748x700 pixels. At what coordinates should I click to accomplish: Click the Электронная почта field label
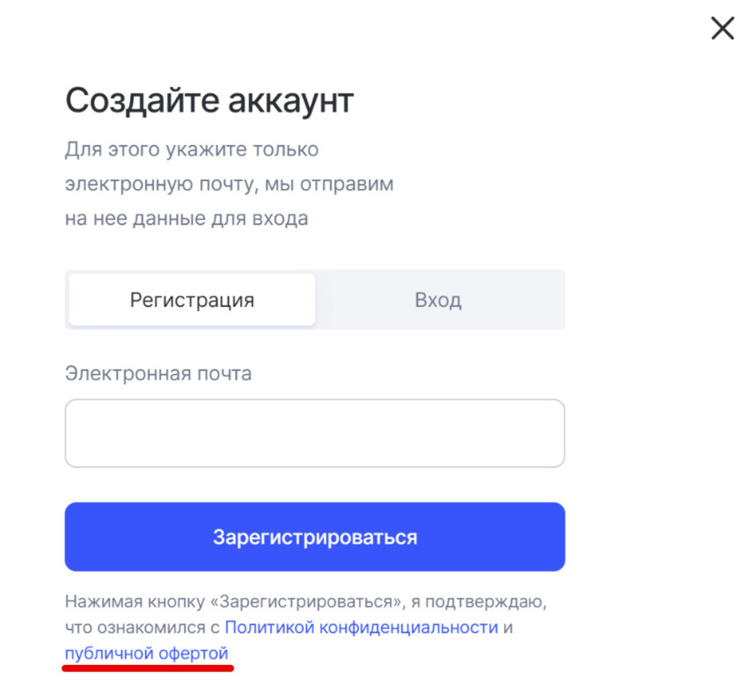tap(159, 373)
